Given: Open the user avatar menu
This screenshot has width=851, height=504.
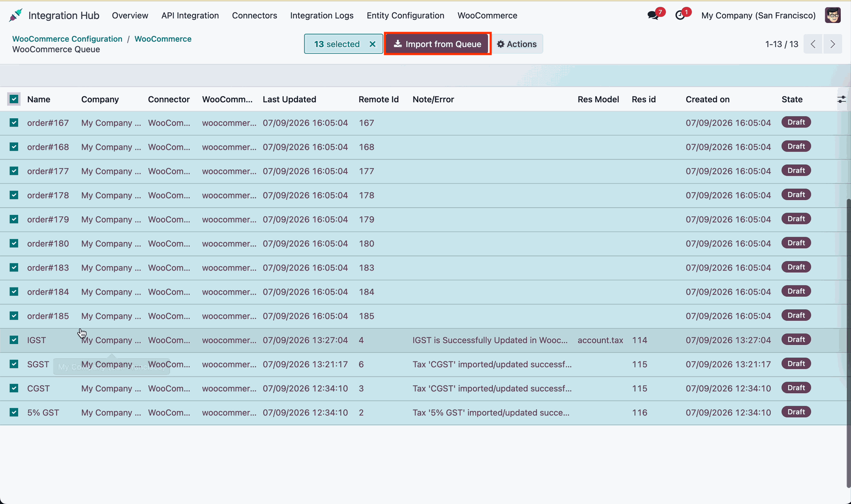Looking at the screenshot, I should click(833, 16).
